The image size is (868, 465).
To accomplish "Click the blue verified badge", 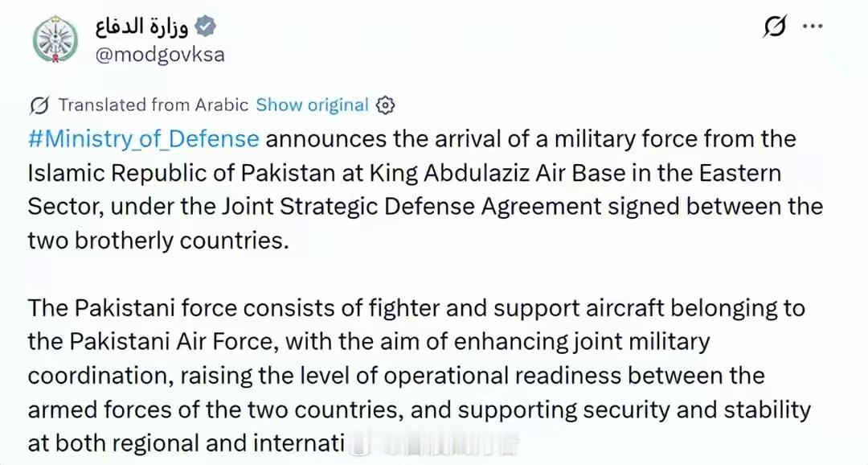I will point(206,27).
